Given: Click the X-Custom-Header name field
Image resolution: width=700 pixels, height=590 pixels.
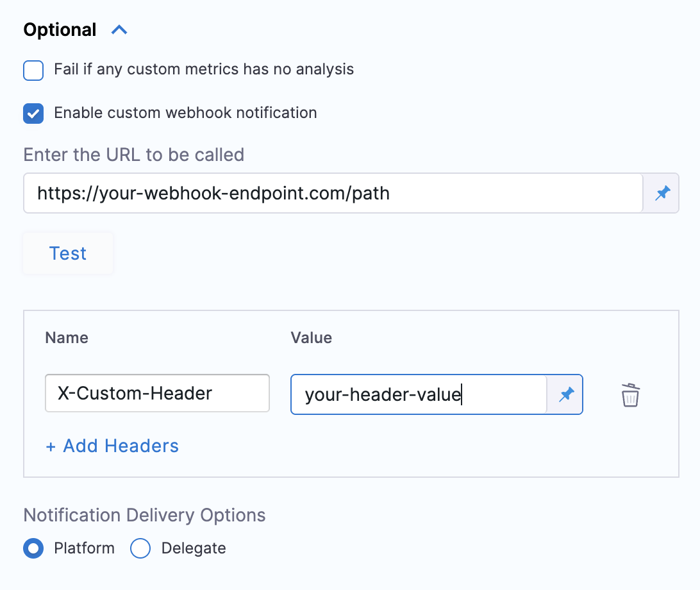Looking at the screenshot, I should (157, 393).
